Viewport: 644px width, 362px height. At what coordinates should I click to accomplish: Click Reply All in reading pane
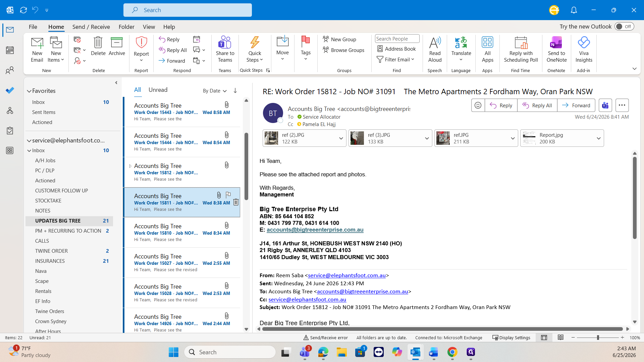click(537, 105)
